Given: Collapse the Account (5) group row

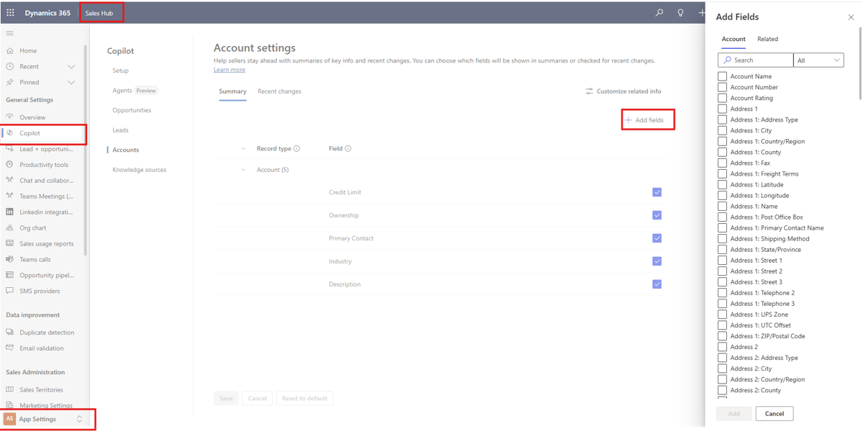Looking at the screenshot, I should 243,171.
